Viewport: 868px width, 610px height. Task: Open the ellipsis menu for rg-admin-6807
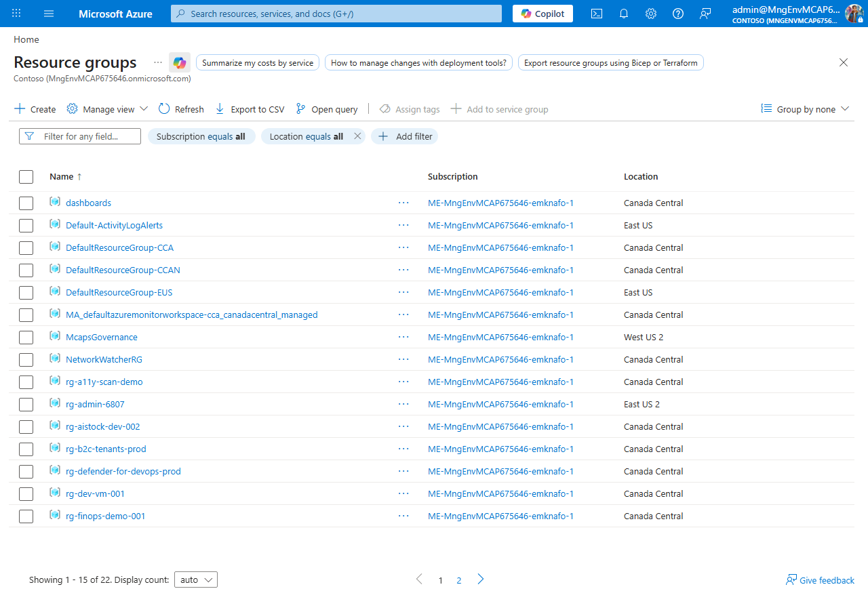pyautogui.click(x=403, y=404)
